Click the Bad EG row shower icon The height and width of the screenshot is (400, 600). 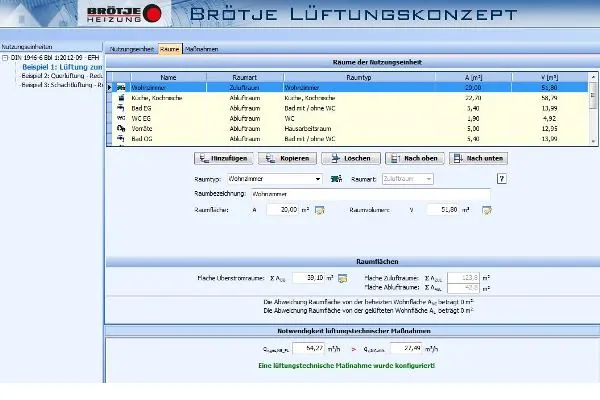tap(121, 108)
